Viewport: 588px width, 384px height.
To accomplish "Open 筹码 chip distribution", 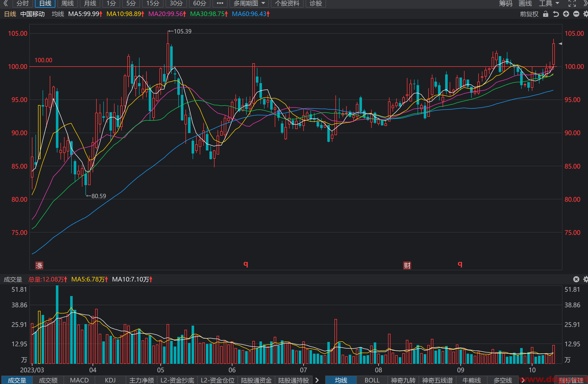I will pos(506,3).
